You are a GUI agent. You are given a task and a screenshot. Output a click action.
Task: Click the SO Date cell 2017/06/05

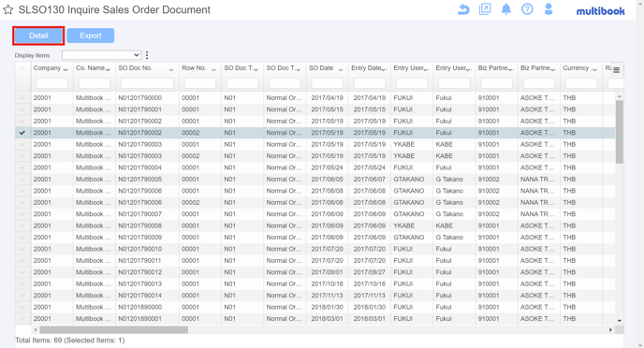(327, 180)
